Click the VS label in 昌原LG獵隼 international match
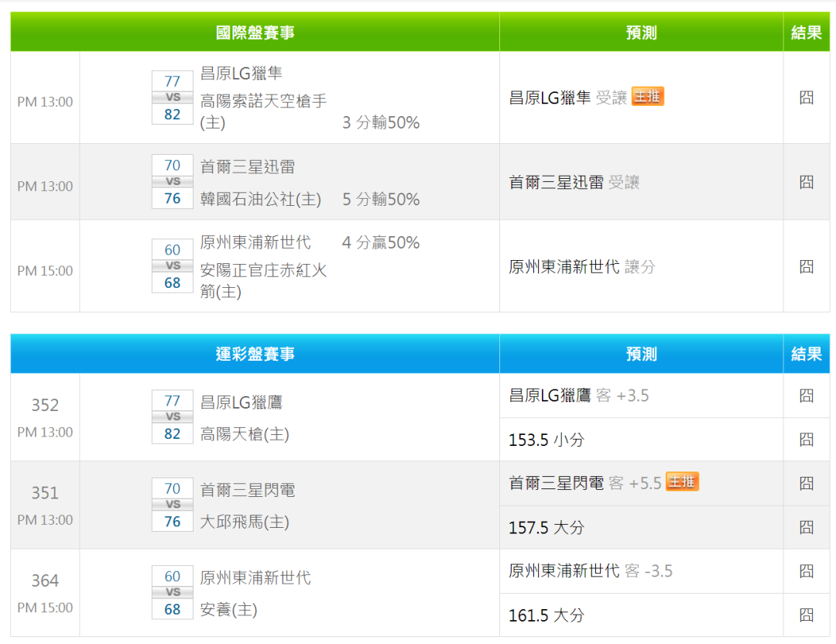Viewport: 836px width, 644px height. [173, 97]
